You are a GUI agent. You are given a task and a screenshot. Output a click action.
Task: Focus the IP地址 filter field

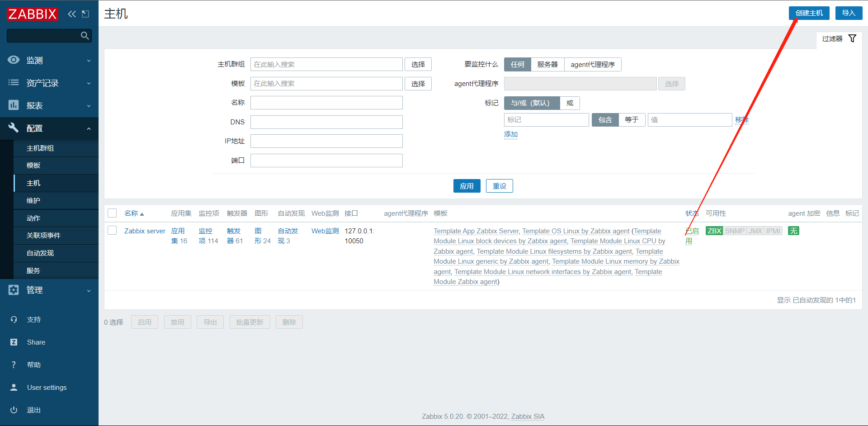[326, 141]
